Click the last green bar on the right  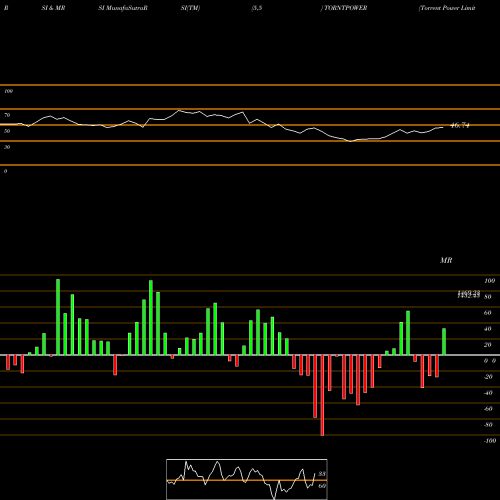click(x=444, y=342)
